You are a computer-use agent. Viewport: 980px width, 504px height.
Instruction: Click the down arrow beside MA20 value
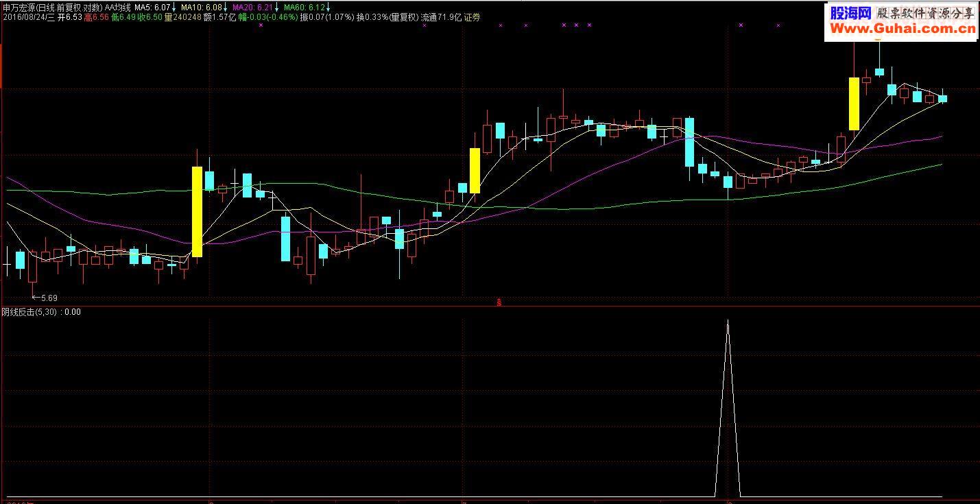pyautogui.click(x=276, y=7)
